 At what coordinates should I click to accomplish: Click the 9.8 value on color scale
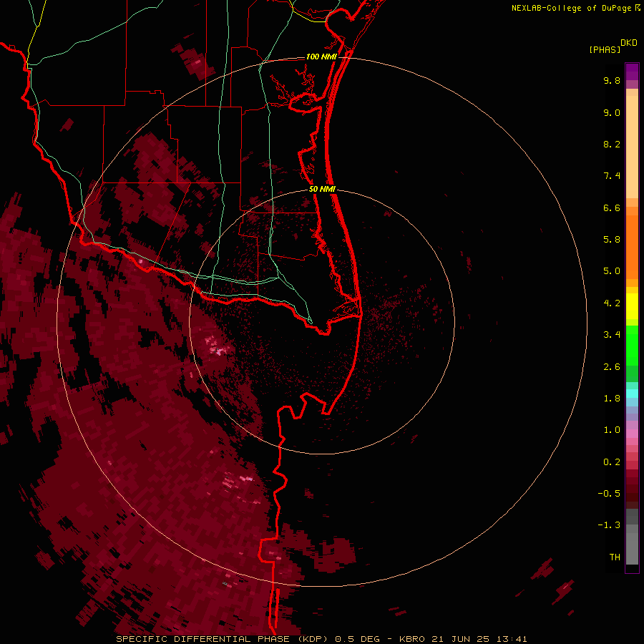click(612, 80)
